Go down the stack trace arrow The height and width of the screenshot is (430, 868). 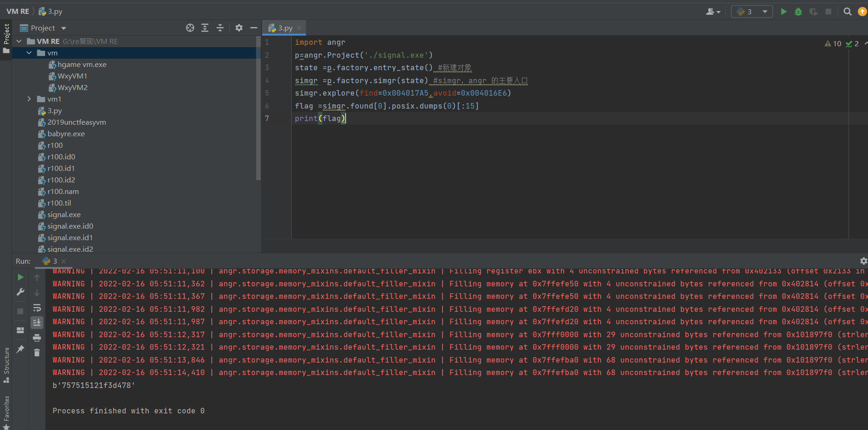[37, 293]
